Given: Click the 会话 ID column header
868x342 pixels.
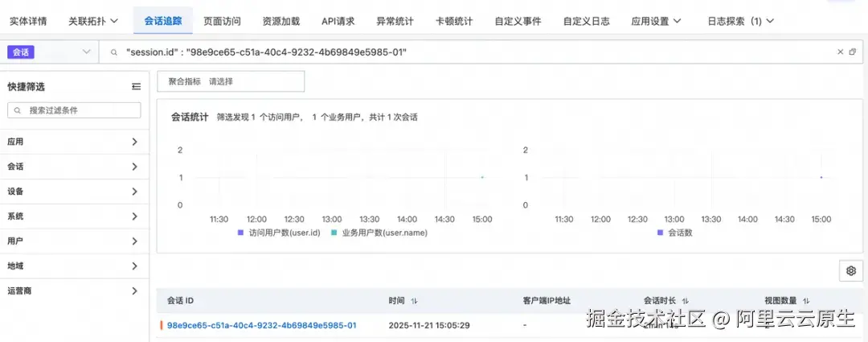Looking at the screenshot, I should tap(181, 301).
